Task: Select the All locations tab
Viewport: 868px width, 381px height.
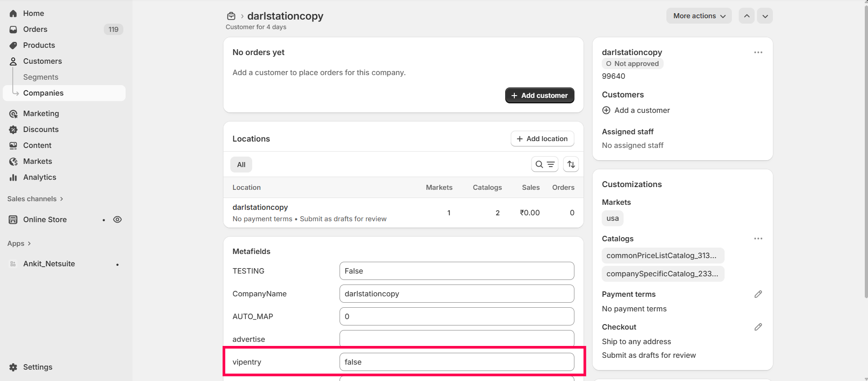Action: (241, 165)
